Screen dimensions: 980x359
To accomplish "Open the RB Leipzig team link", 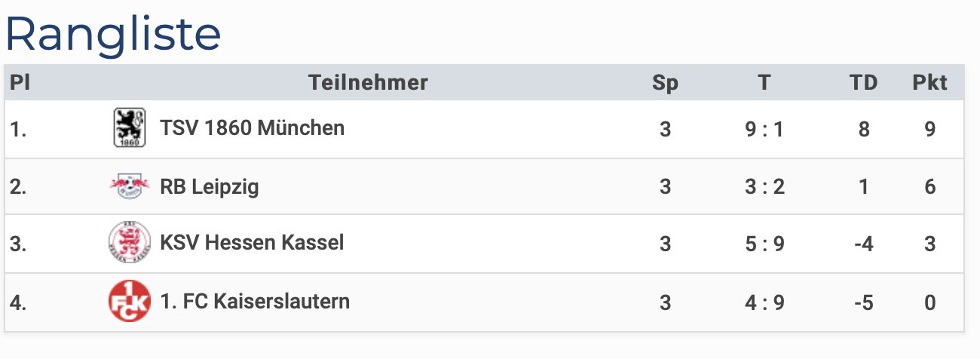I will [209, 186].
